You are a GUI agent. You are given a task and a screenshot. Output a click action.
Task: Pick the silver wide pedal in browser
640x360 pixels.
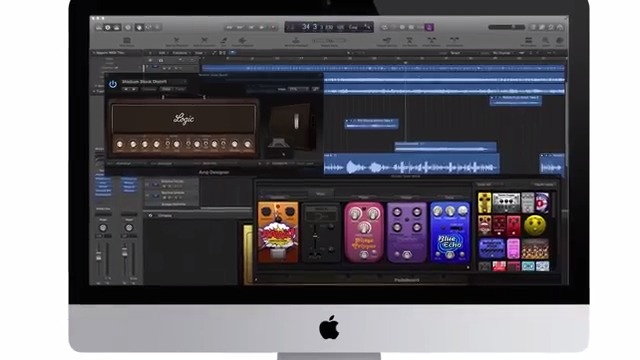pos(506,203)
